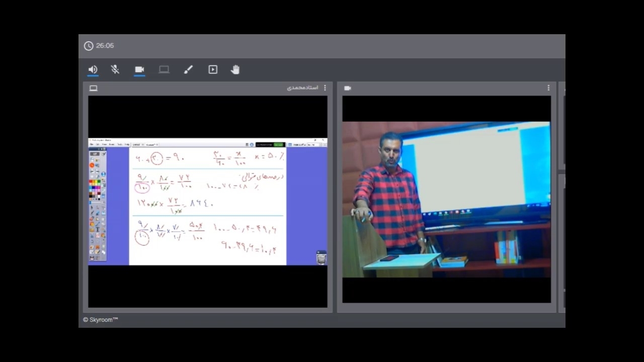Viewport: 644px width, 362px height.
Task: Click the camera icon in the webcam panel header
Action: pyautogui.click(x=347, y=88)
